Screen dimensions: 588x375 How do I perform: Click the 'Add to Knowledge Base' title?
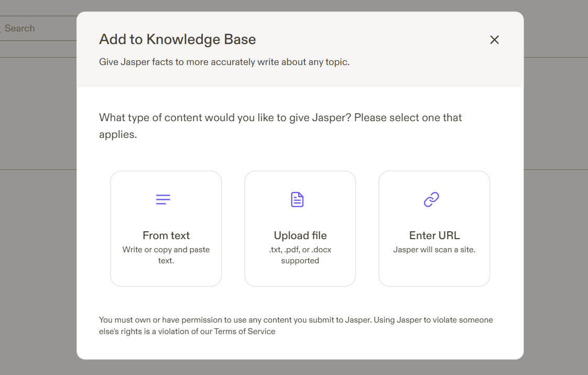177,39
